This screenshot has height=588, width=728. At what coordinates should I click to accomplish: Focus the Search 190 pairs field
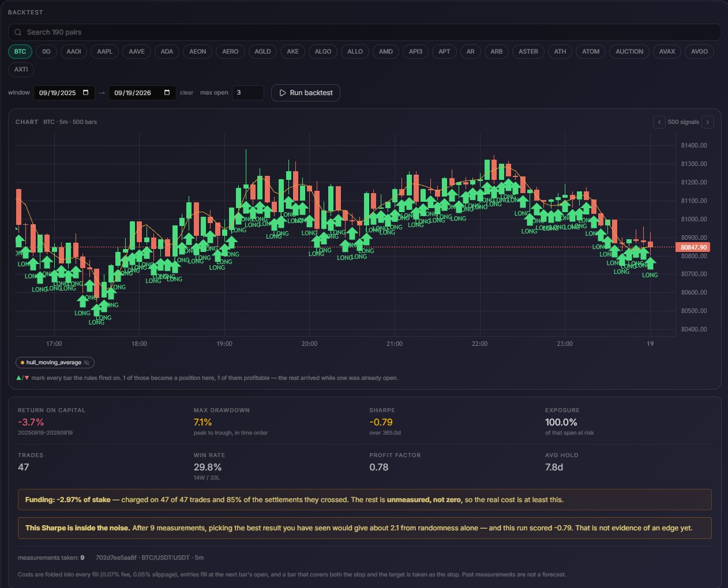click(x=365, y=32)
